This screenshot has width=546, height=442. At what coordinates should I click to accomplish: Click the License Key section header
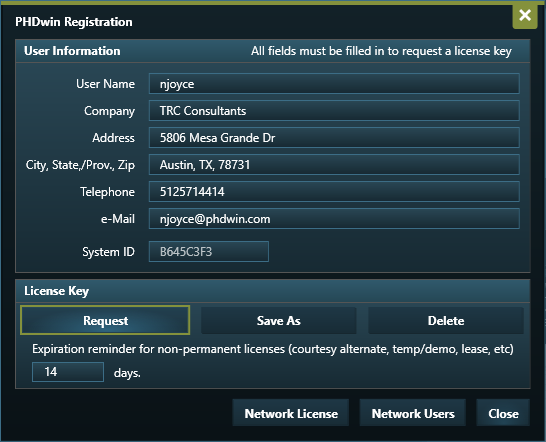(56, 291)
